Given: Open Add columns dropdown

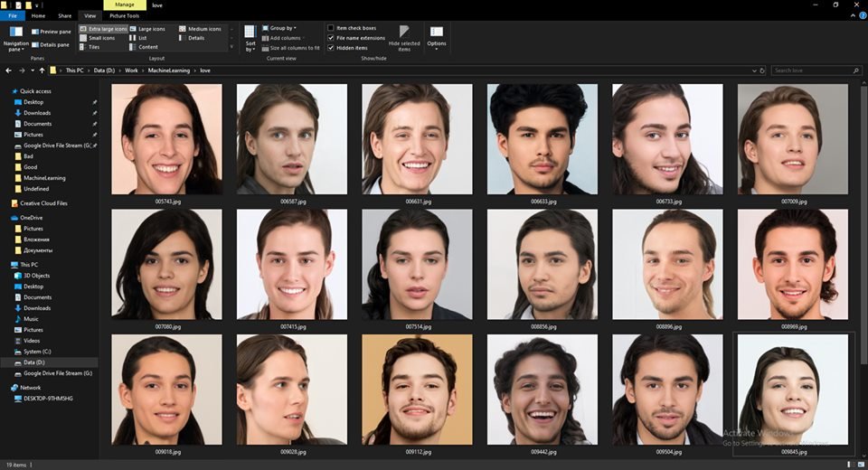Looking at the screenshot, I should (x=282, y=38).
